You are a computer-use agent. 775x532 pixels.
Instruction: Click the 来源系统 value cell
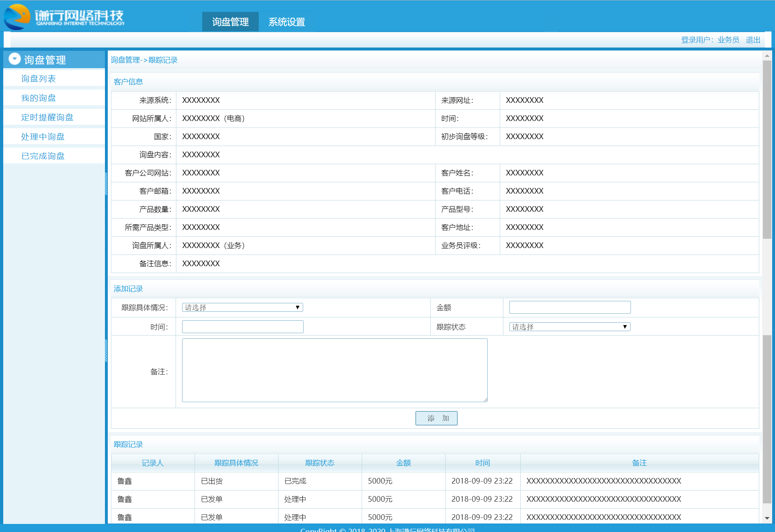(x=306, y=100)
